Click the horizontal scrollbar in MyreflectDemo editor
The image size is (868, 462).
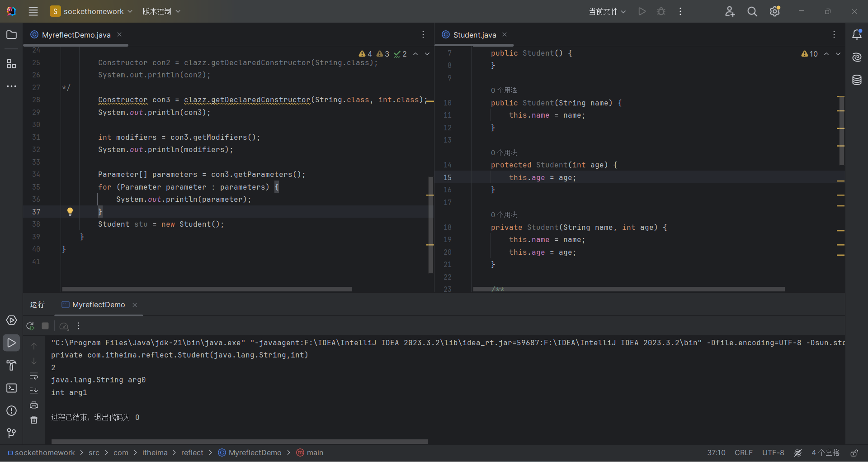pos(207,289)
